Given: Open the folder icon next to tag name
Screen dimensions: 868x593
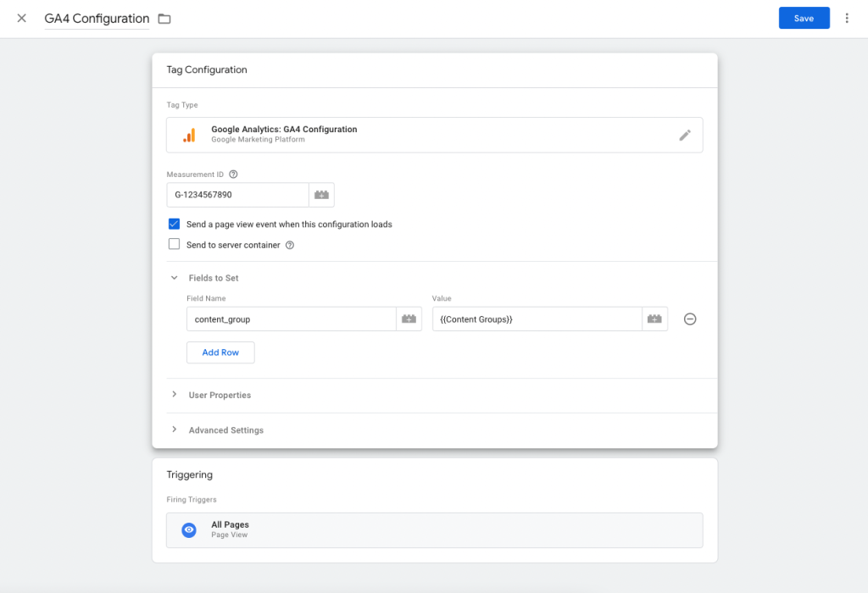Looking at the screenshot, I should 164,18.
